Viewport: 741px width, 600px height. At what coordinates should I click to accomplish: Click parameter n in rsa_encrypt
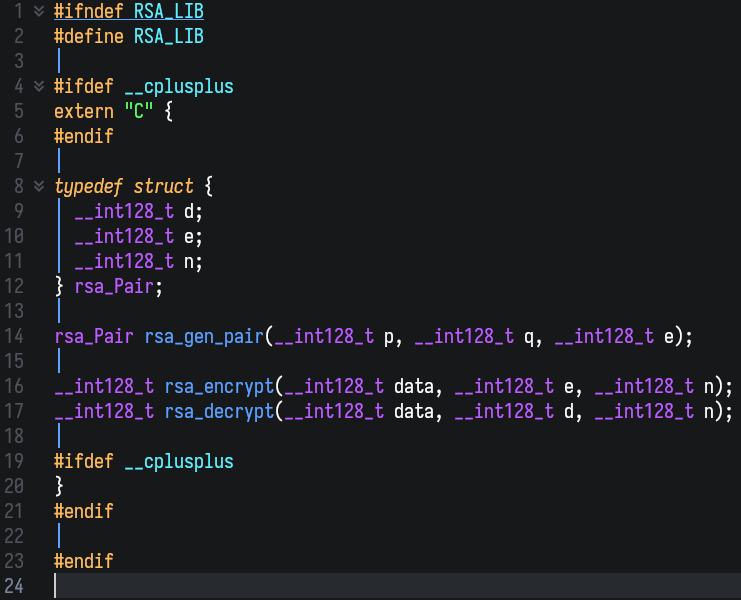tap(709, 387)
